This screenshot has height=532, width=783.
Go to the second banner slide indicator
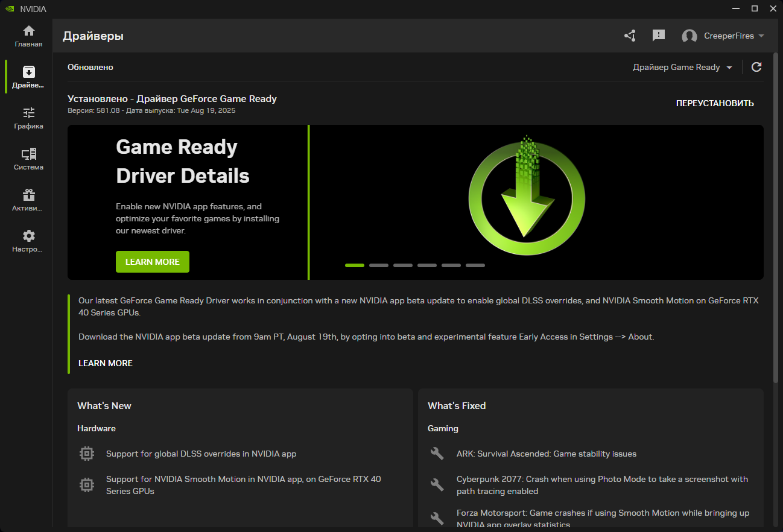pyautogui.click(x=379, y=265)
